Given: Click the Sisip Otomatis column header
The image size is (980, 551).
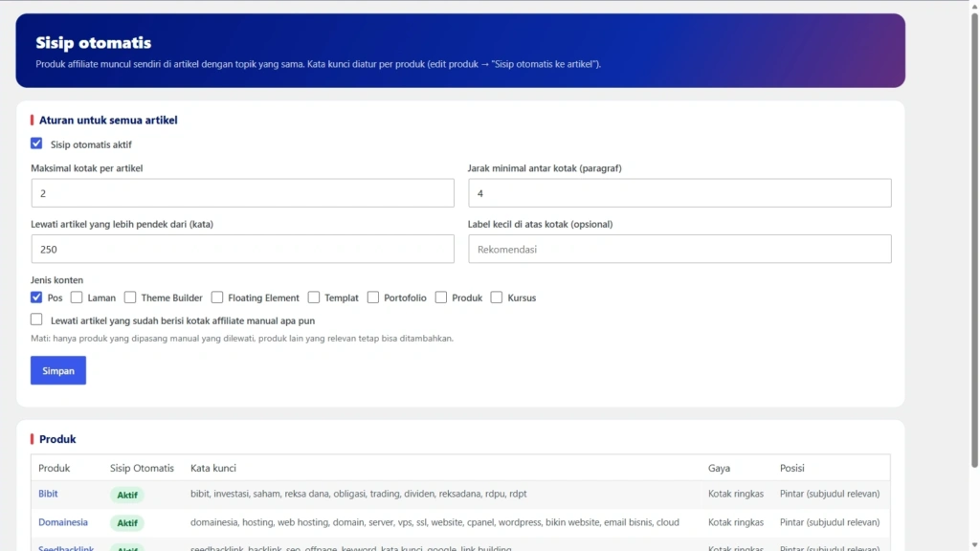Looking at the screenshot, I should 142,468.
